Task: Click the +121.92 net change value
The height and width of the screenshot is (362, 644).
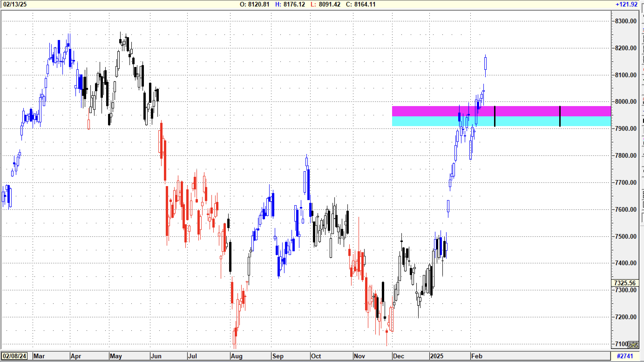Action: pos(627,4)
